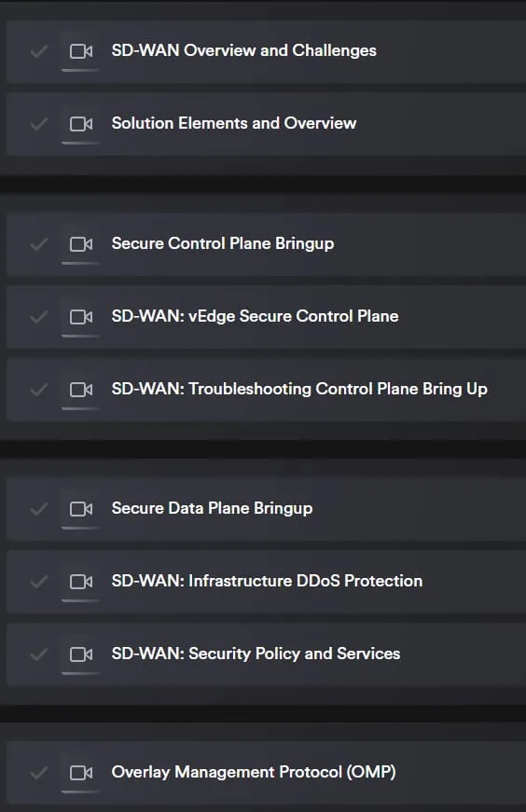
Task: Click video icon for Troubleshooting Control Plane Bring Up
Action: coord(81,389)
